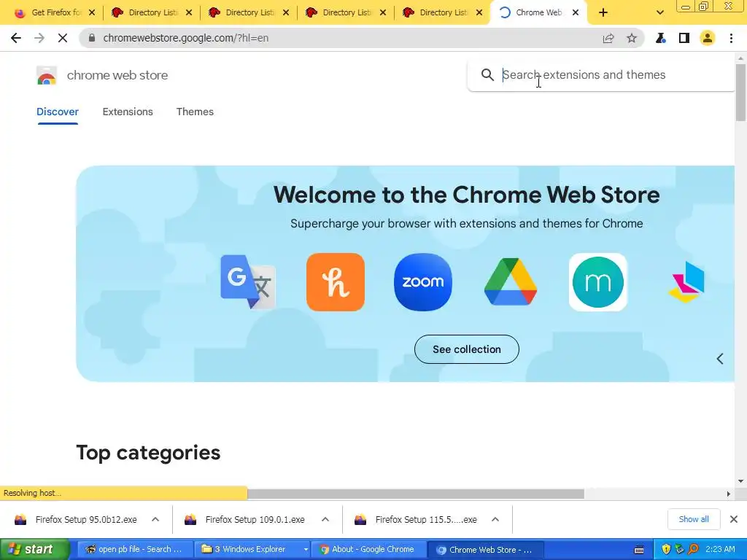Select the Zoom extension icon

423,282
